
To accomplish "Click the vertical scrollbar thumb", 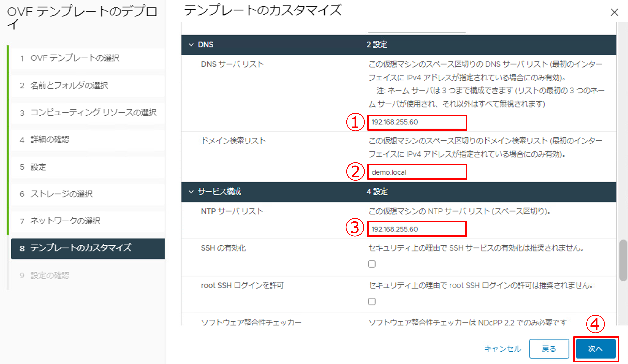I will point(623,260).
